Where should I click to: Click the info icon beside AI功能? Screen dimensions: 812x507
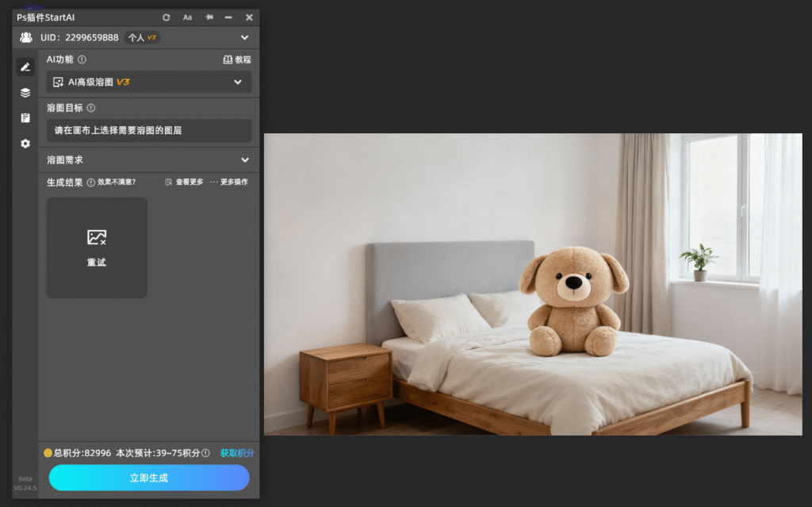tap(82, 60)
